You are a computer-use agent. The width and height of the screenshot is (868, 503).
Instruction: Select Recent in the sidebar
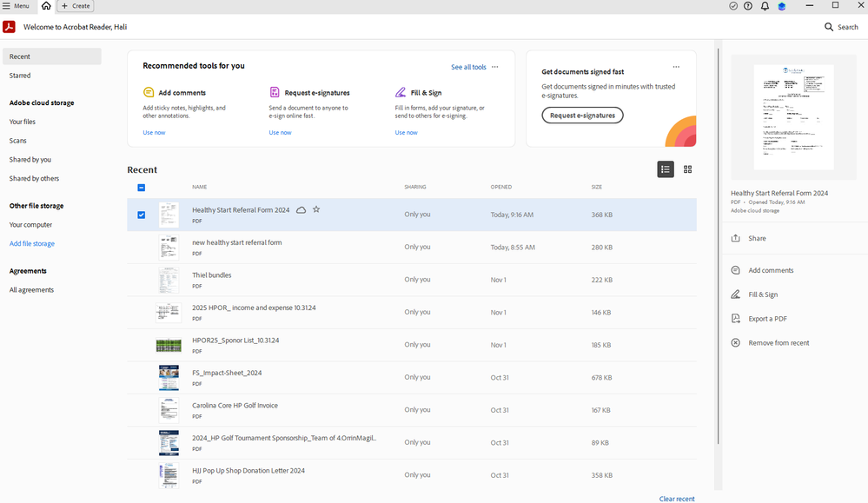(x=52, y=56)
